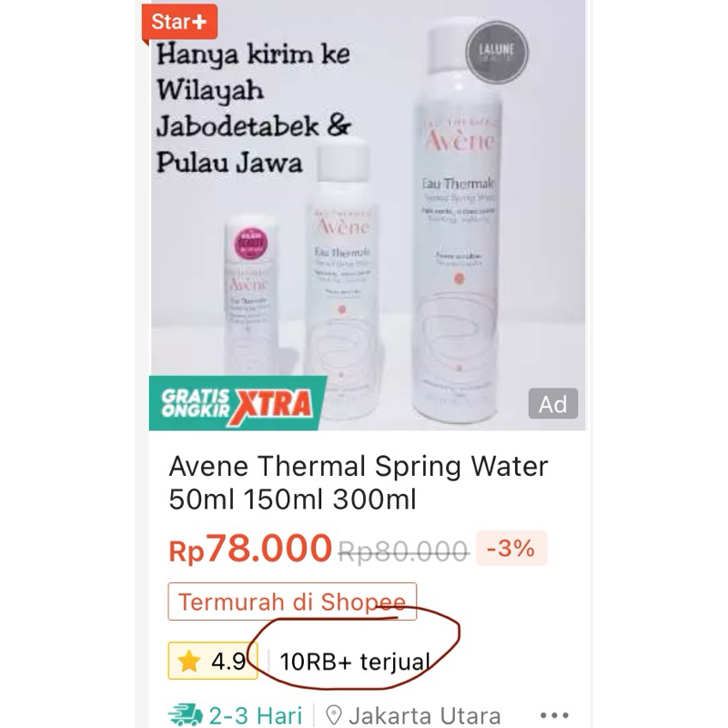Image resolution: width=728 pixels, height=728 pixels.
Task: Click the Star+ seller badge
Action: 179,22
